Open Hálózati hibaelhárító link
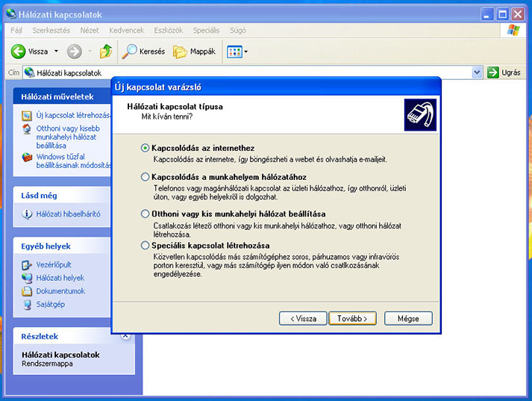Viewport: 532px width, 401px height. point(68,214)
